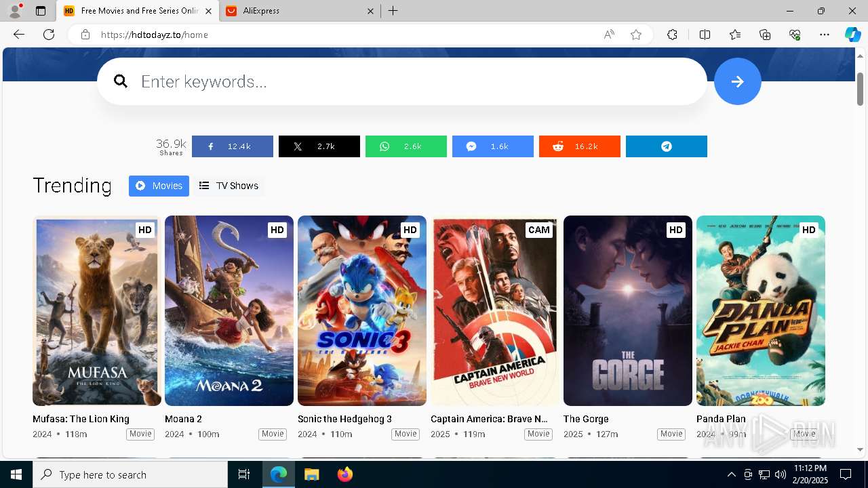Click the magnifier icon in search box
Image resolution: width=868 pixels, height=488 pixels.
click(121, 81)
